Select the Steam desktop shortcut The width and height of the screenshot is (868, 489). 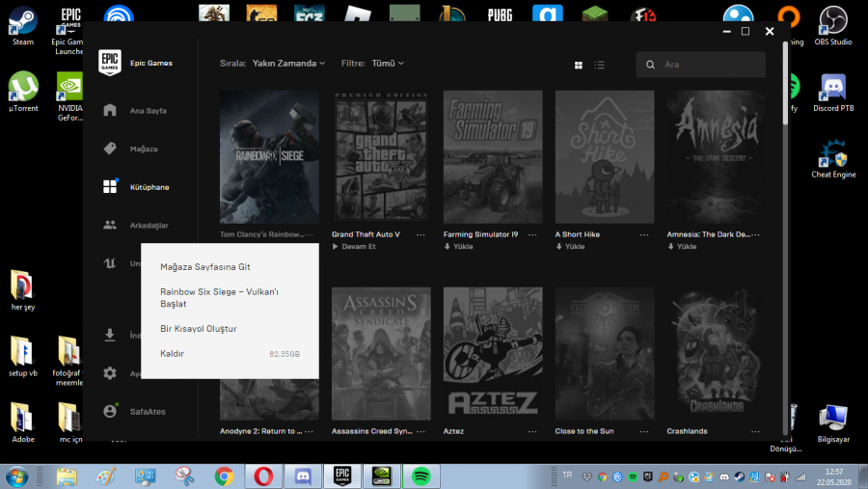[23, 26]
